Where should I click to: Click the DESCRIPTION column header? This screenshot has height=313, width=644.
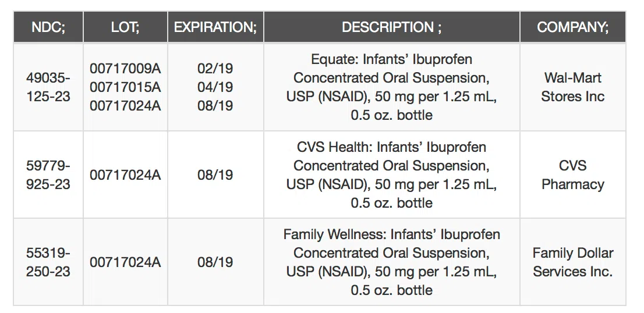click(391, 27)
